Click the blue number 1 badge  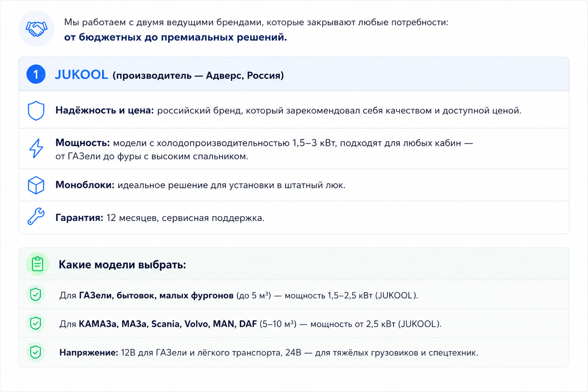point(36,74)
